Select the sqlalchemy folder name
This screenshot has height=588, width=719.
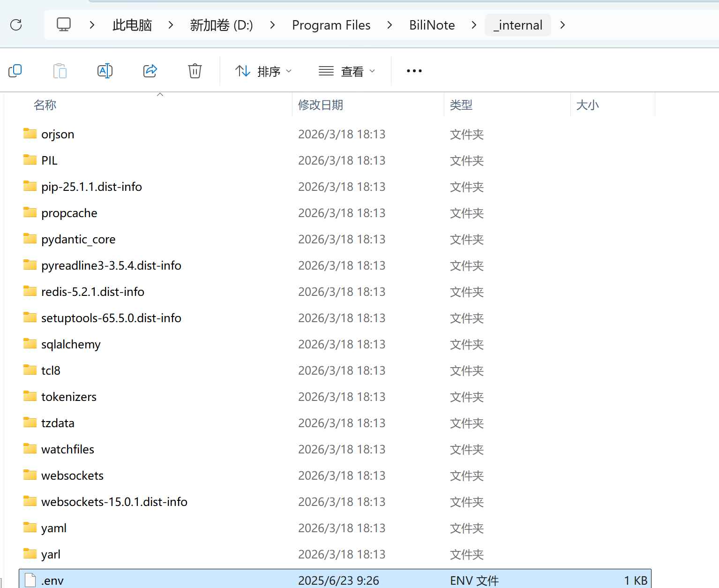[71, 344]
